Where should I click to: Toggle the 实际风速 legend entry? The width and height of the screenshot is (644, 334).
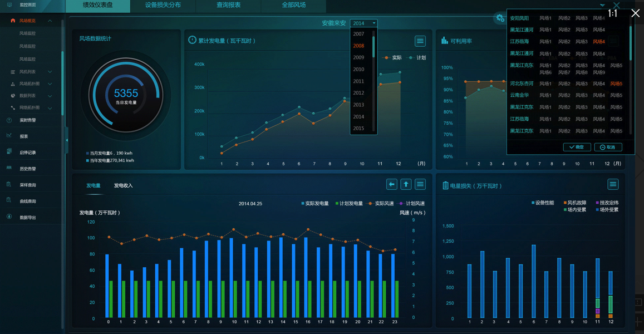coord(381,203)
